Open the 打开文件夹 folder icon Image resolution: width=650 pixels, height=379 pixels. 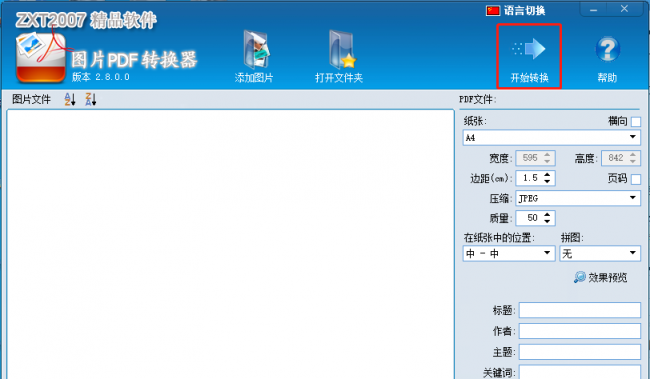342,50
